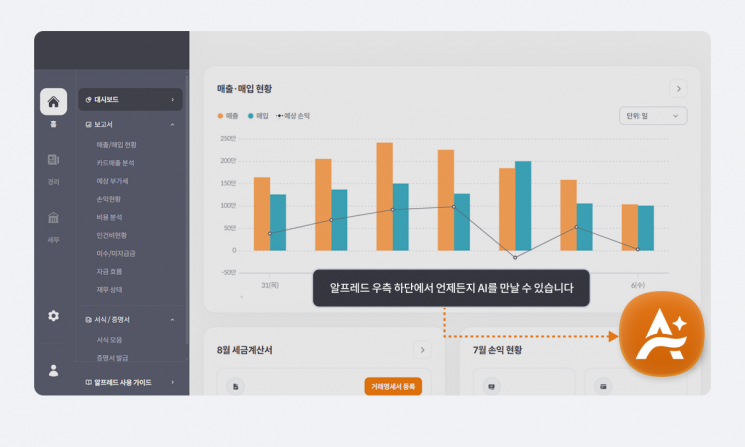Open 미수/미지급금 report
The width and height of the screenshot is (745, 447).
click(116, 254)
